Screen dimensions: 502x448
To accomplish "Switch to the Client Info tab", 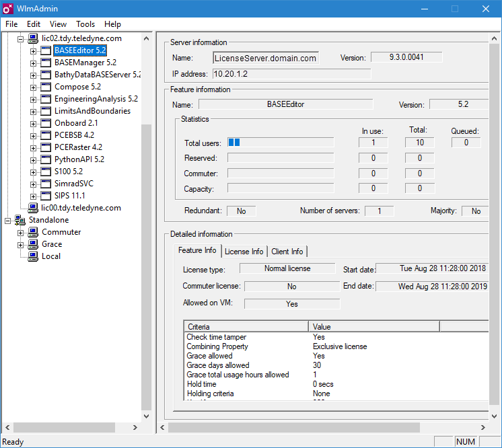I will [287, 252].
